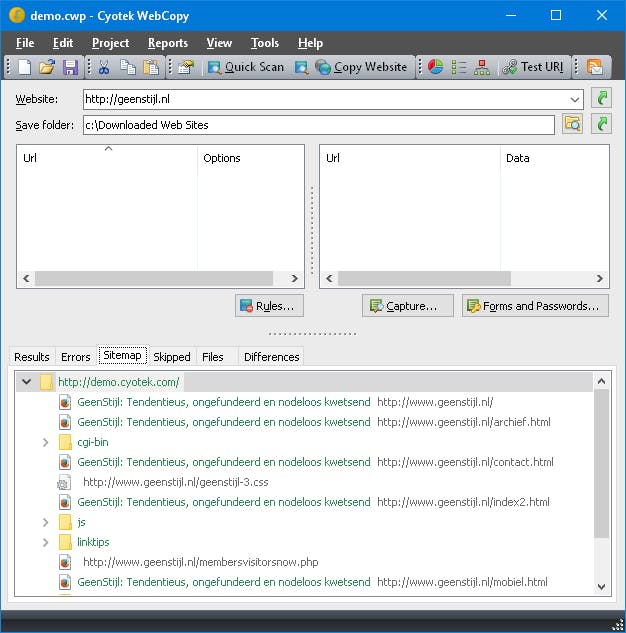Click sitemap scrollbar down arrow
Viewport: 626px width, 633px height.
(601, 587)
